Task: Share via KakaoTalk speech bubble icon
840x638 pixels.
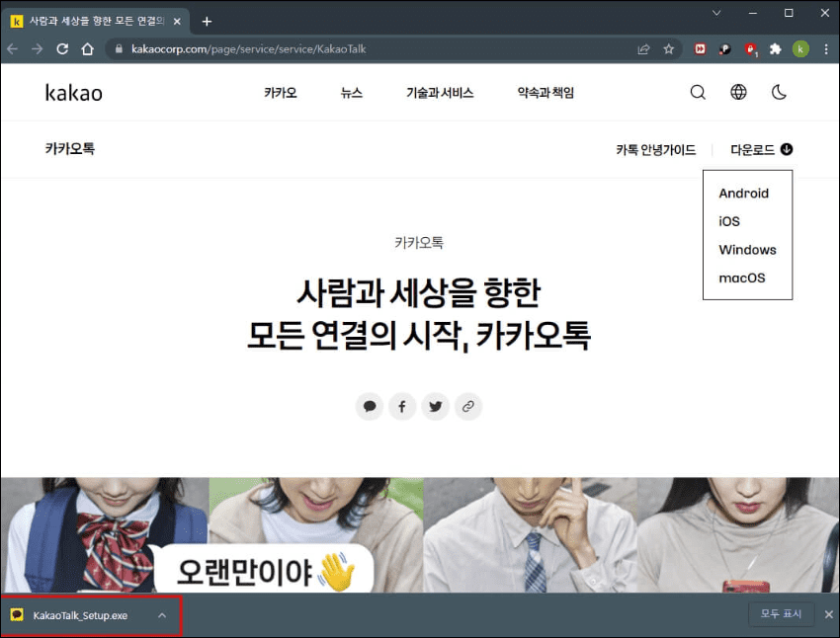Action: 370,407
